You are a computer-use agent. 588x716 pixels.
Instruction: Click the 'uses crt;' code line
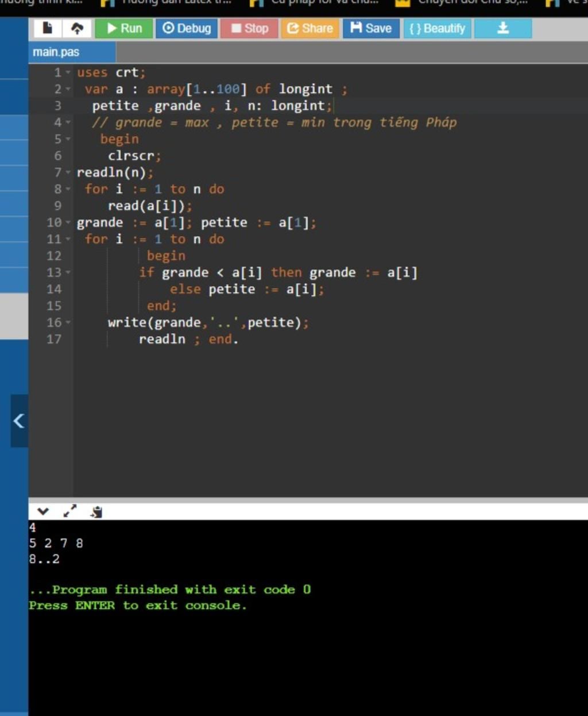(111, 72)
